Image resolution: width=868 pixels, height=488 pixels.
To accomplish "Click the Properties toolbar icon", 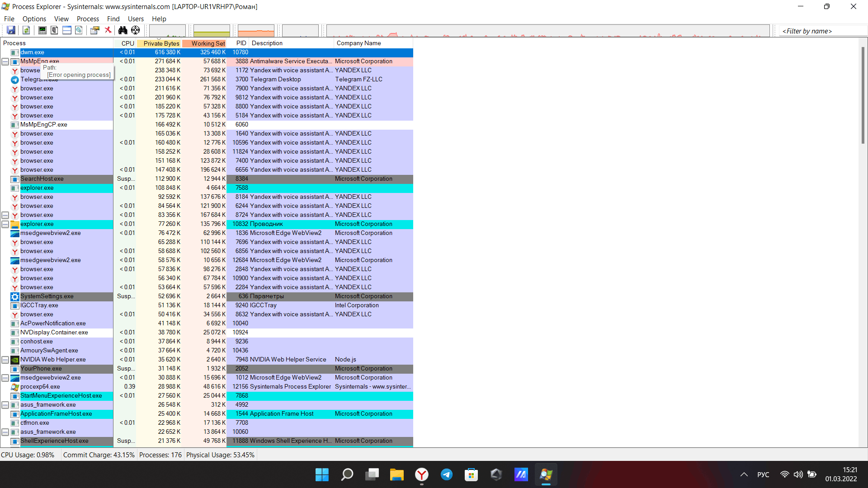I will tap(94, 30).
